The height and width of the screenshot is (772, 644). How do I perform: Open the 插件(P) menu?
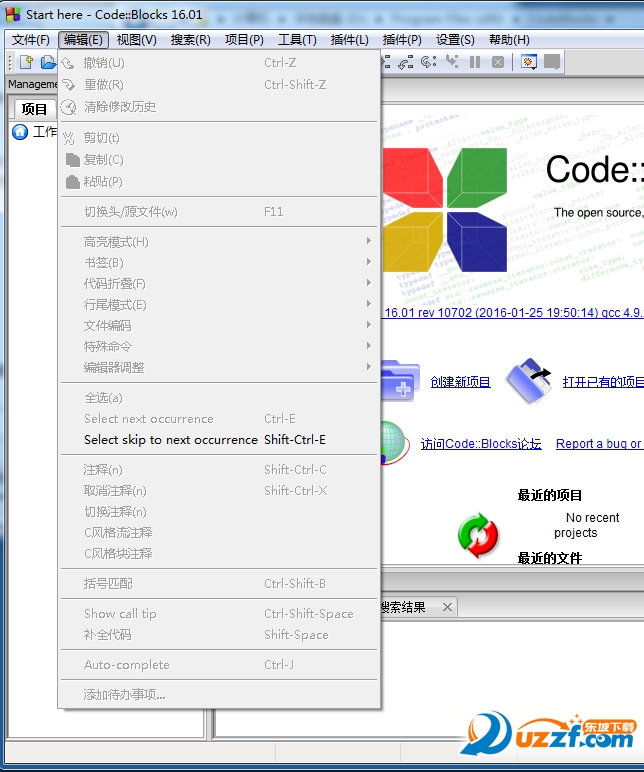pyautogui.click(x=402, y=40)
